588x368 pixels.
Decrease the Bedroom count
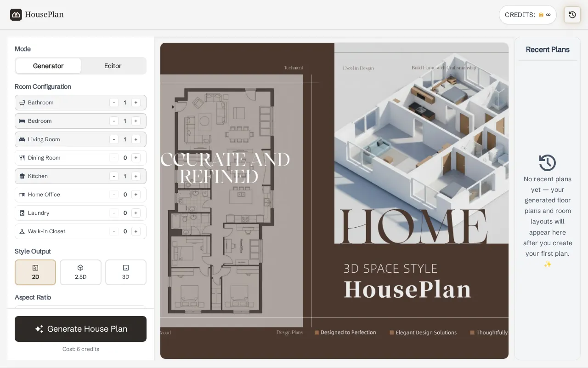click(114, 121)
